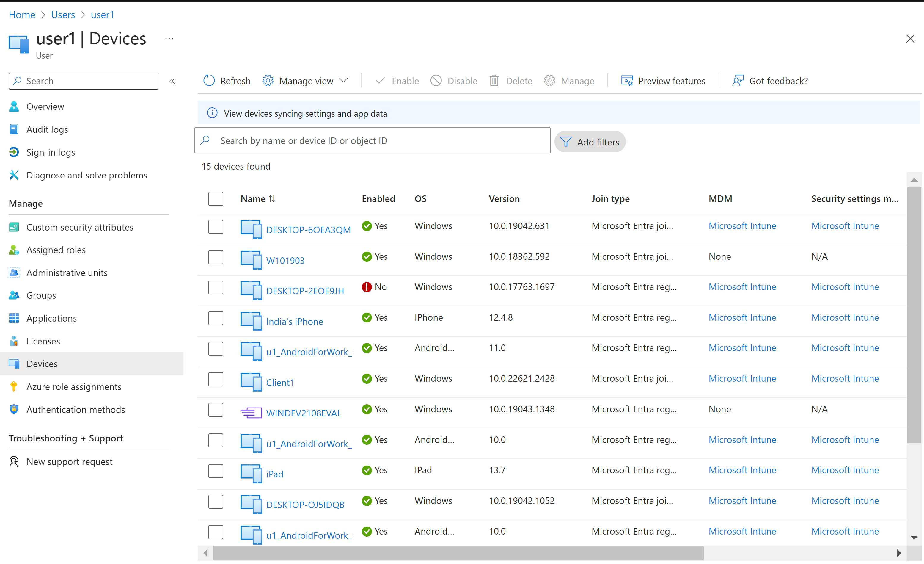Click the horizontal scrollbar right arrow
Screen dimensions: 924x564
(x=898, y=553)
